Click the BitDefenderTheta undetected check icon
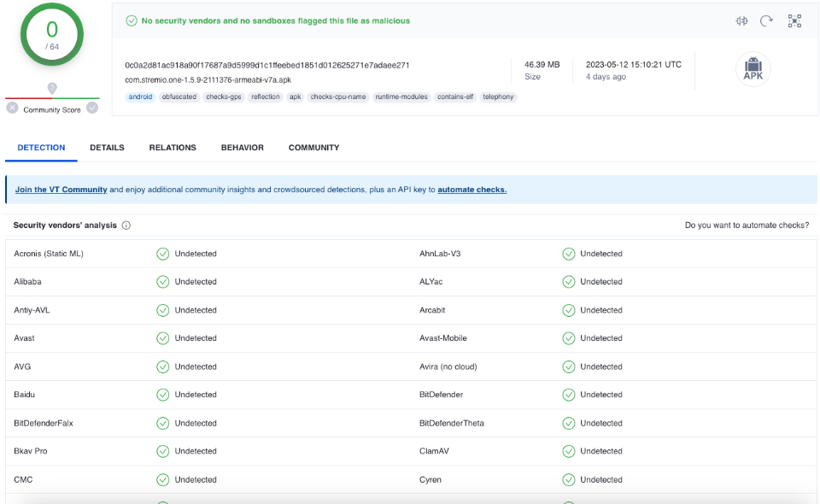Image resolution: width=820 pixels, height=504 pixels. click(x=569, y=424)
